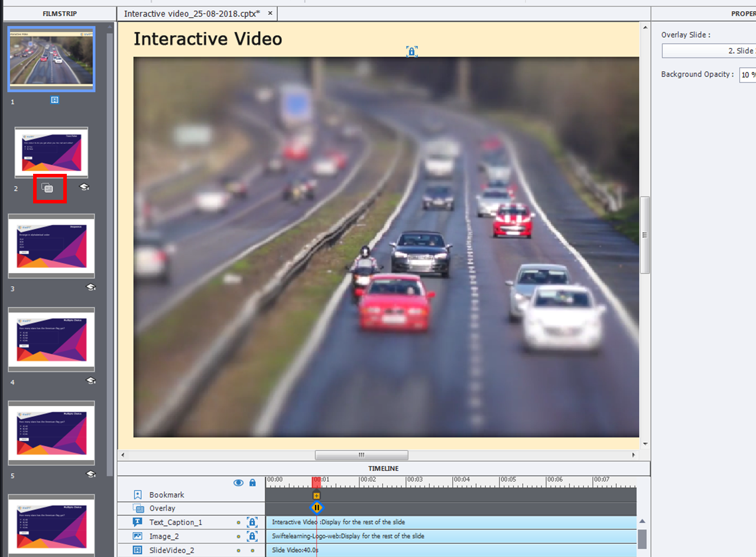Click the Text_Caption_1 layer type icon

point(138,522)
